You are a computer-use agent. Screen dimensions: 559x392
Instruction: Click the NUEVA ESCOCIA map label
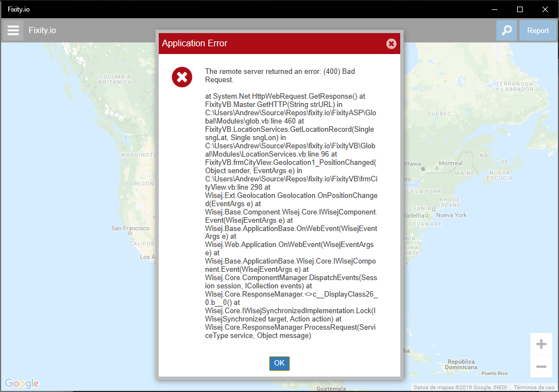500,175
